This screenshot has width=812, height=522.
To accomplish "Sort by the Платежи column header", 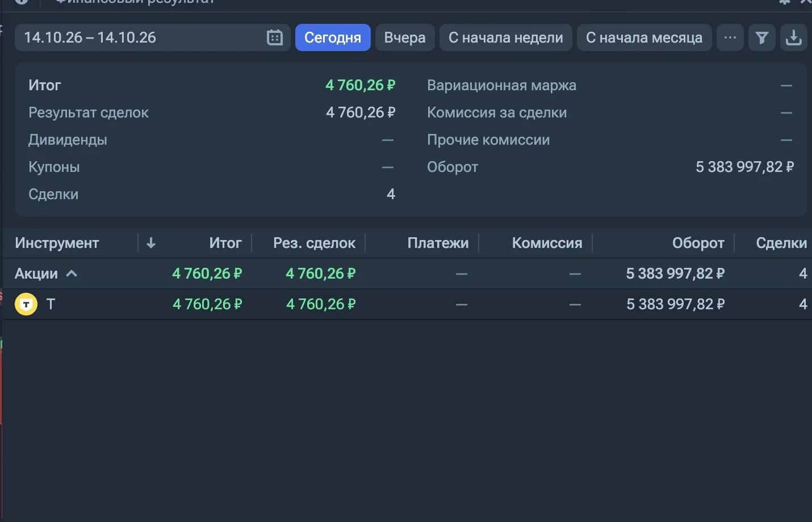I will [x=438, y=243].
